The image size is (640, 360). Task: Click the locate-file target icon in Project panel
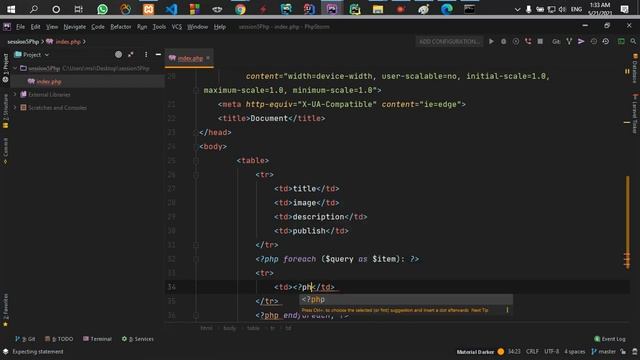[x=118, y=54]
